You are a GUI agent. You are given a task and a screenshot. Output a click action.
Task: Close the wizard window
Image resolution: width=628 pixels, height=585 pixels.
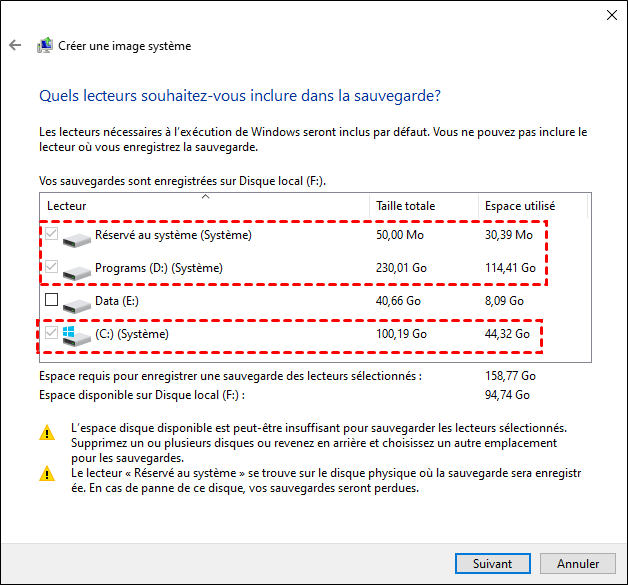[612, 15]
